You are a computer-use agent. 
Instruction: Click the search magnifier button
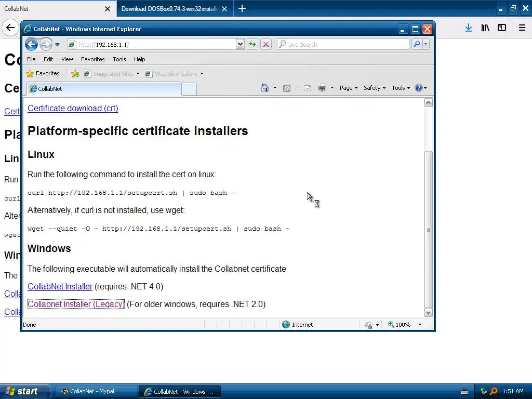click(417, 45)
